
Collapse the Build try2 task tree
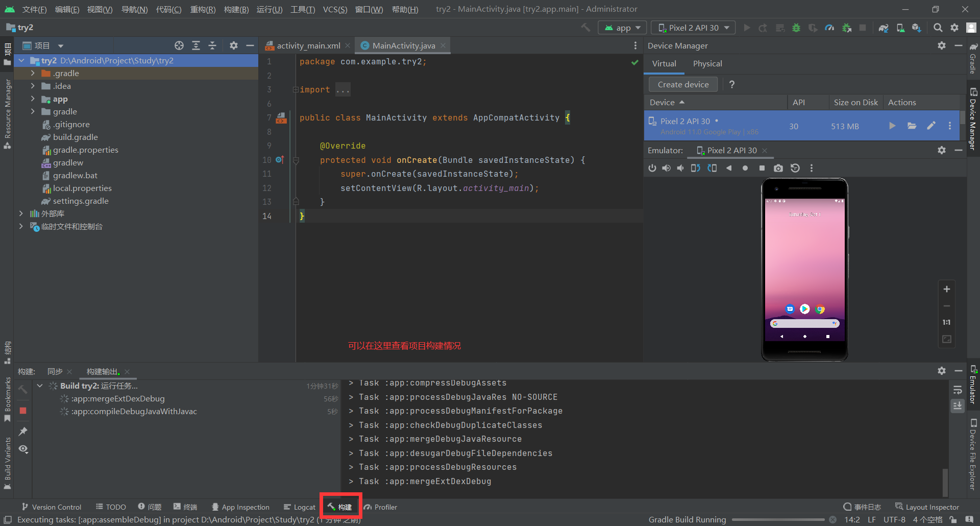point(40,386)
